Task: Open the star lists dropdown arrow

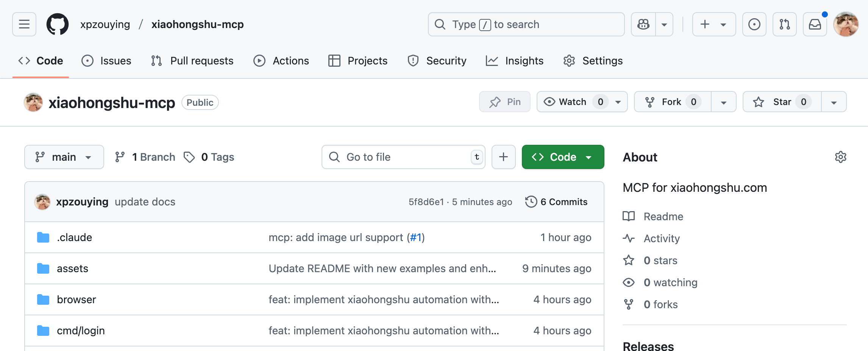Action: 834,102
